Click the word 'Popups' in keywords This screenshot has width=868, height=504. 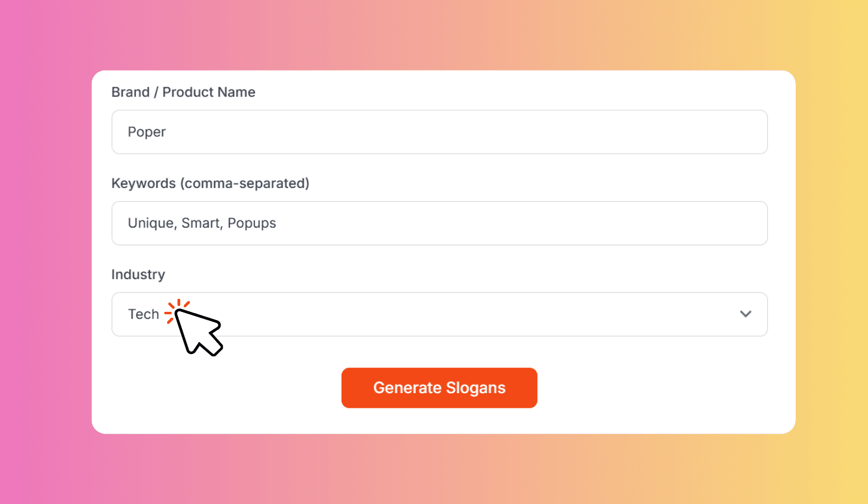[x=252, y=223]
